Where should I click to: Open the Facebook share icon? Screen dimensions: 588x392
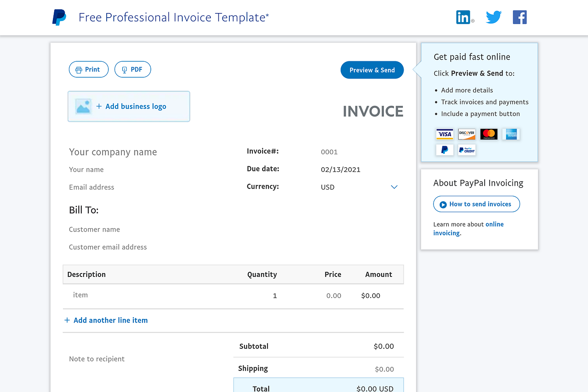520,17
